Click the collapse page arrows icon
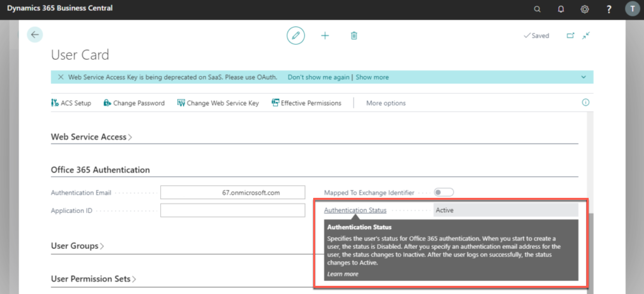The height and width of the screenshot is (294, 644). coord(586,35)
